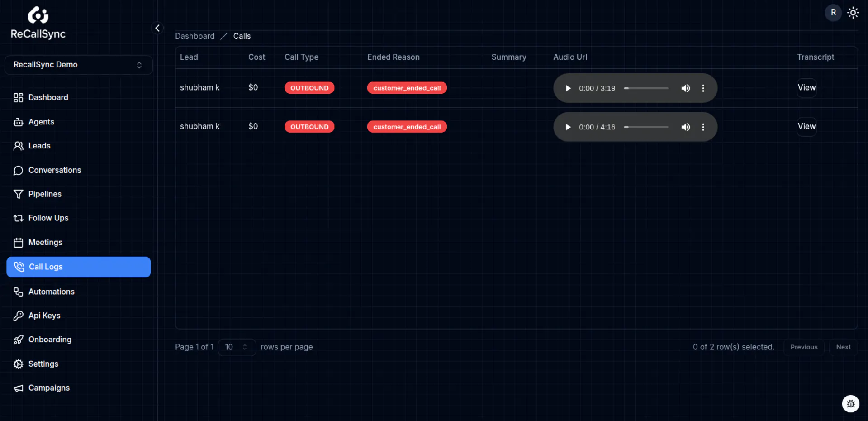Screen dimensions: 868x421
Task: View transcript for the 4:16 call
Action: pos(806,127)
